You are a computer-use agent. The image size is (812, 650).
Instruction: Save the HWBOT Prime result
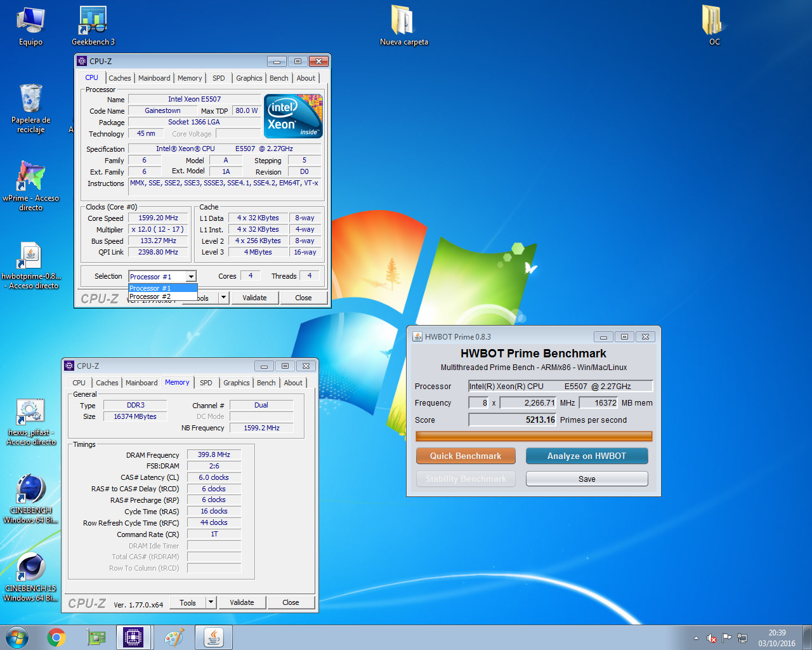(587, 479)
